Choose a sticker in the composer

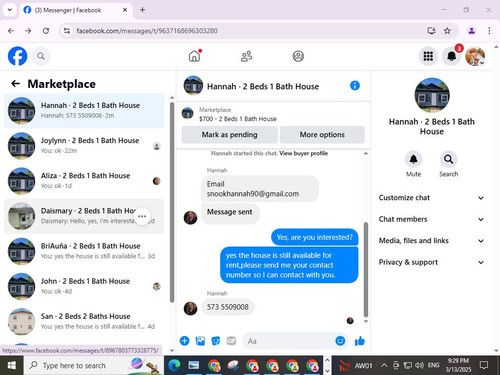(216, 341)
